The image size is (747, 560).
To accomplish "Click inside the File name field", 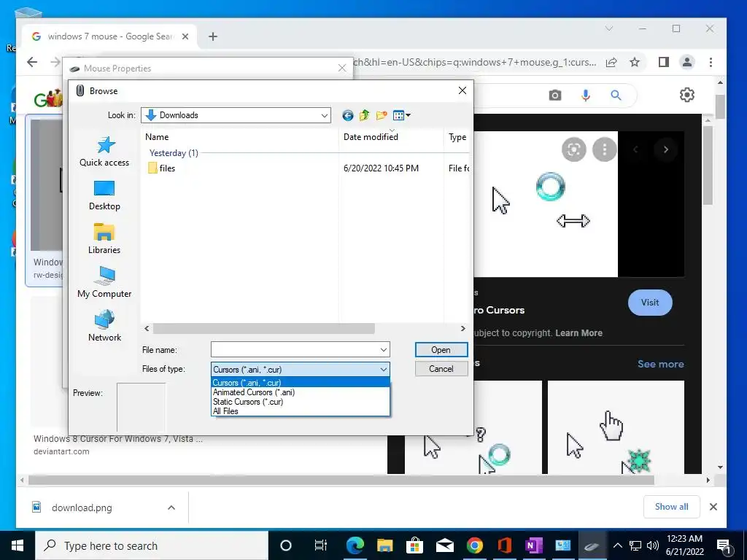I will (x=295, y=349).
